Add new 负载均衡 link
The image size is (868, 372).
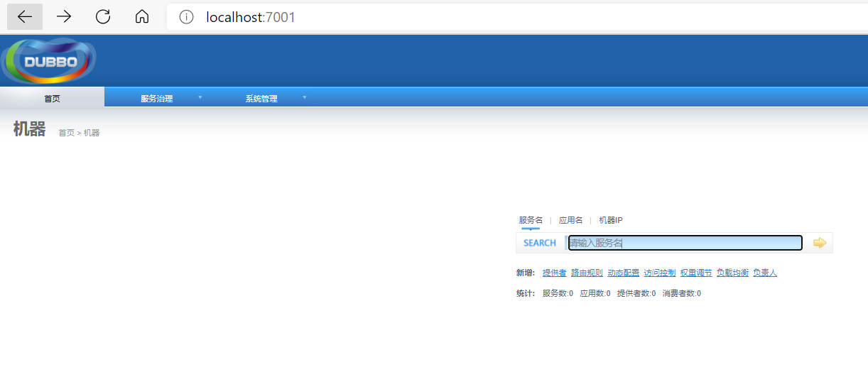pos(732,273)
